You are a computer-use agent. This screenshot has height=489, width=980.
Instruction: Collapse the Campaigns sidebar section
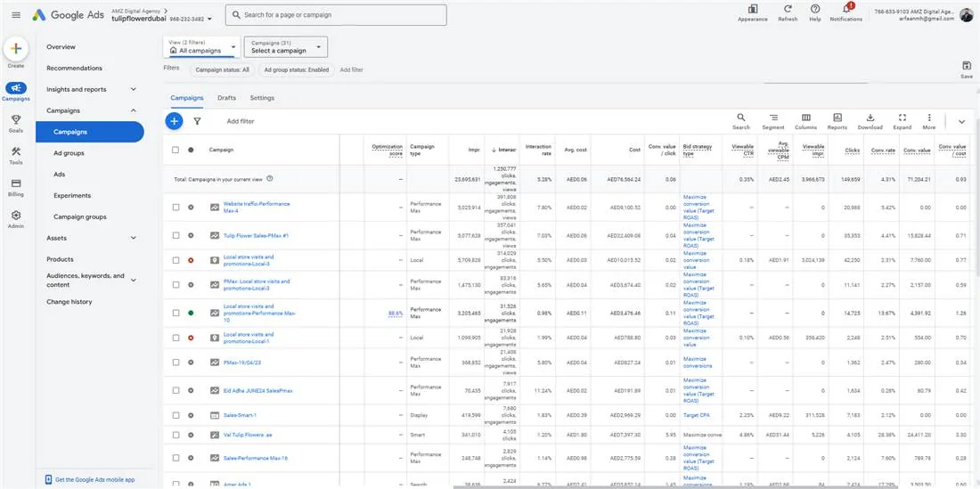pyautogui.click(x=133, y=110)
